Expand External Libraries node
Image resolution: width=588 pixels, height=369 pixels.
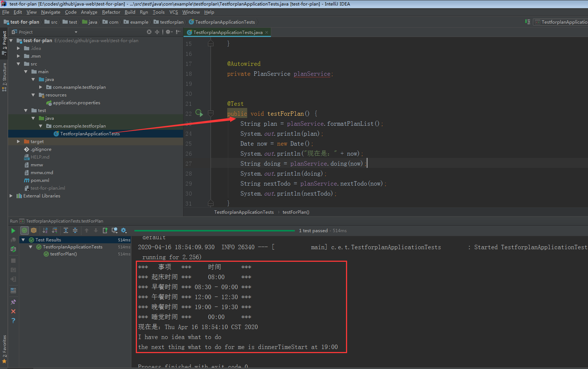click(x=11, y=196)
